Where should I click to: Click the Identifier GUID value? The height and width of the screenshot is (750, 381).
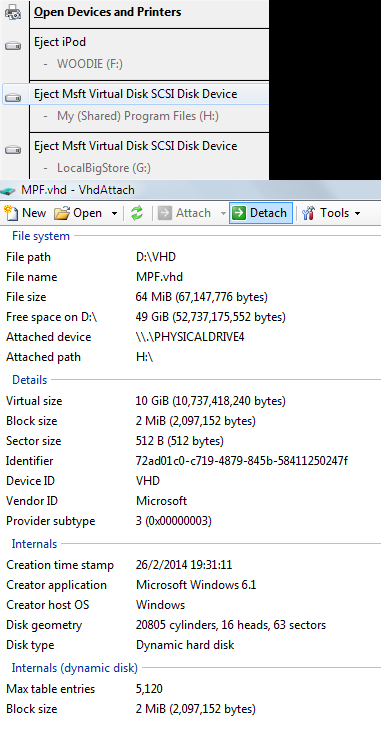tap(242, 461)
